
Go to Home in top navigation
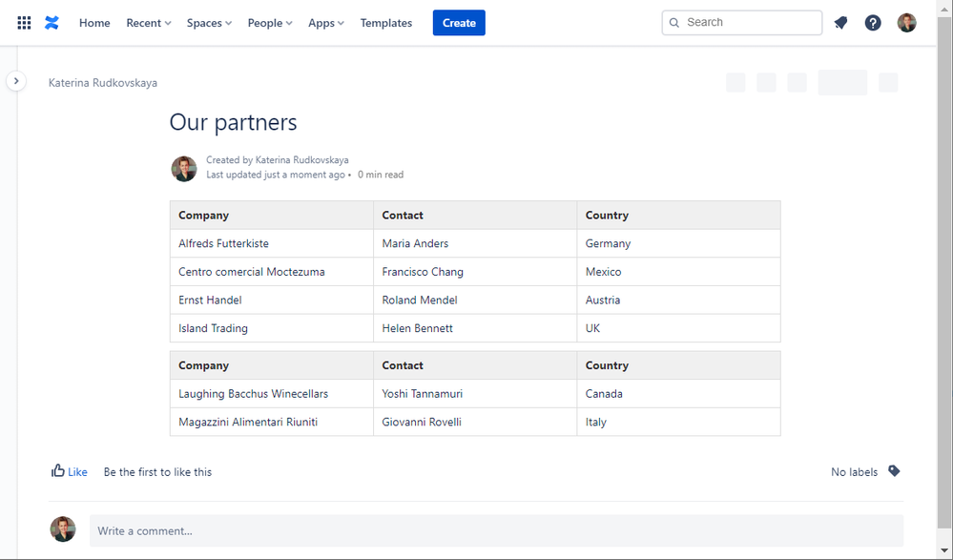click(94, 23)
